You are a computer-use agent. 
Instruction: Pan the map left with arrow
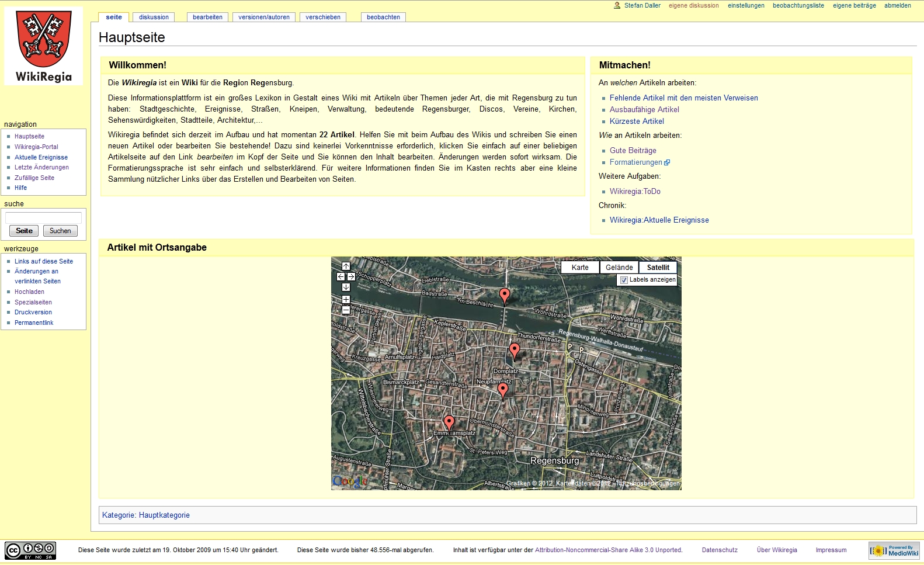pos(341,277)
